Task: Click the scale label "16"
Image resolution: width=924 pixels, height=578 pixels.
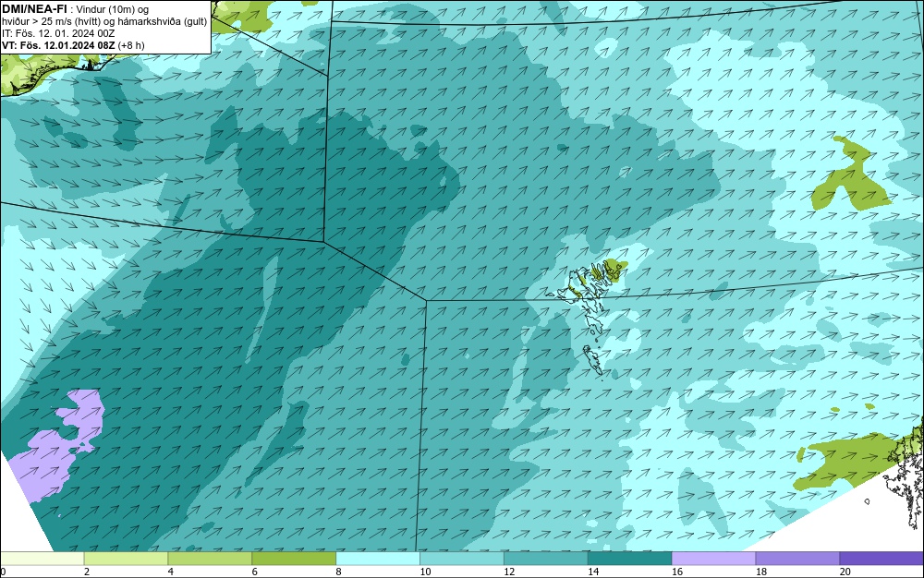Action: [x=677, y=572]
